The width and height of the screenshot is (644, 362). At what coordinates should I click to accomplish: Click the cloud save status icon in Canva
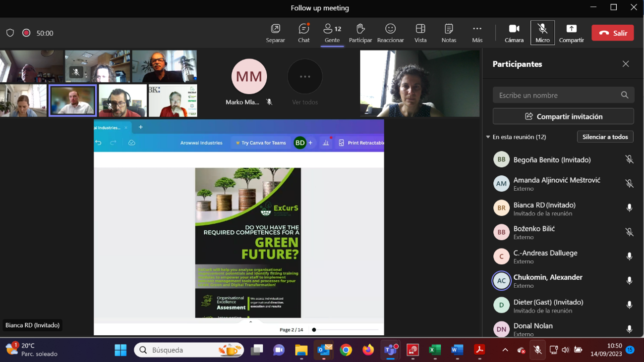click(x=131, y=143)
